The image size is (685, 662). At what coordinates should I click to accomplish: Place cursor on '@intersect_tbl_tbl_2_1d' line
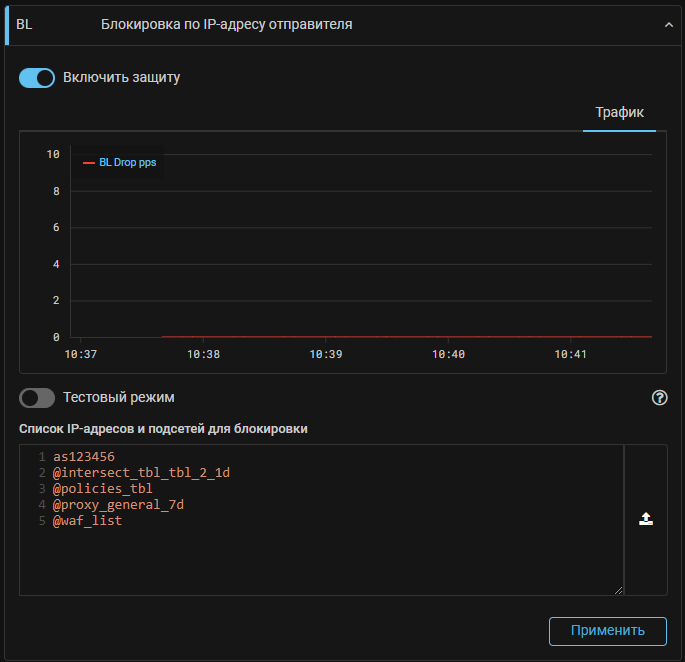141,473
